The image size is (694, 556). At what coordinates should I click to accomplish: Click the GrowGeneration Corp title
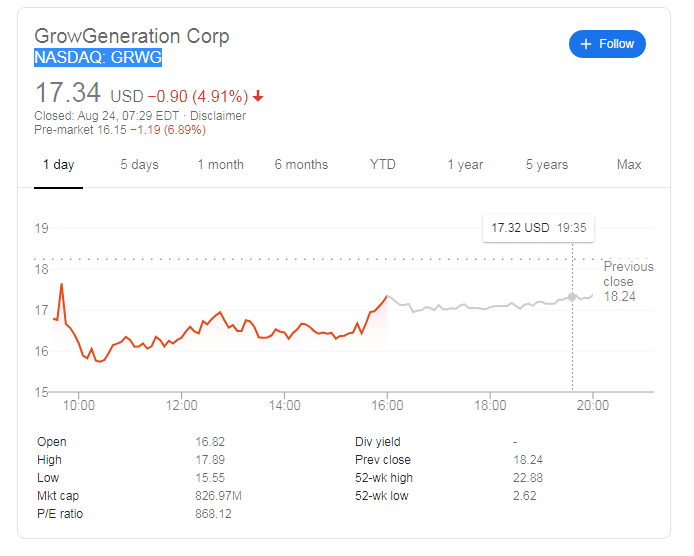click(132, 36)
